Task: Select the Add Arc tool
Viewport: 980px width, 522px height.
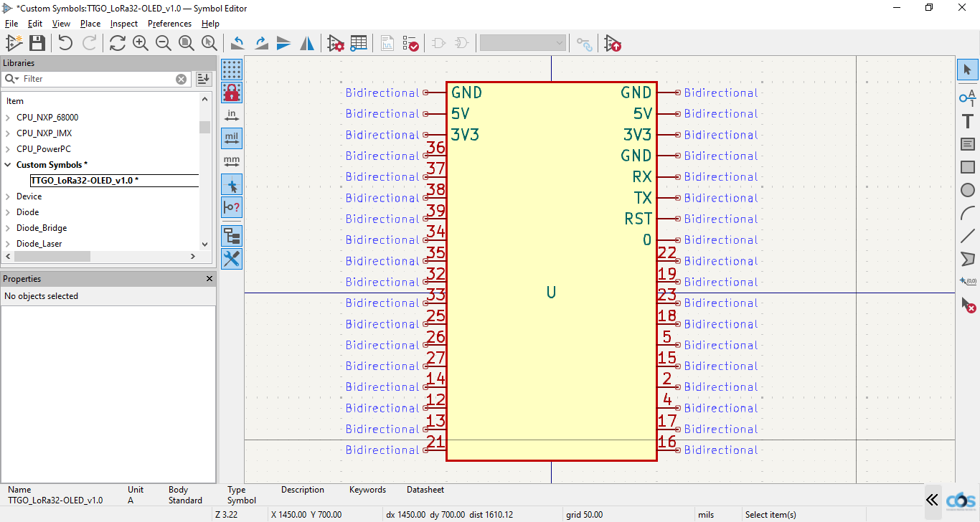Action: tap(968, 213)
